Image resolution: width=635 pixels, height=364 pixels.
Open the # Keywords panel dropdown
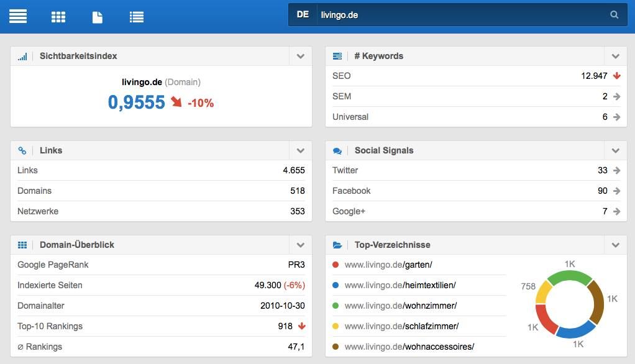pos(615,56)
